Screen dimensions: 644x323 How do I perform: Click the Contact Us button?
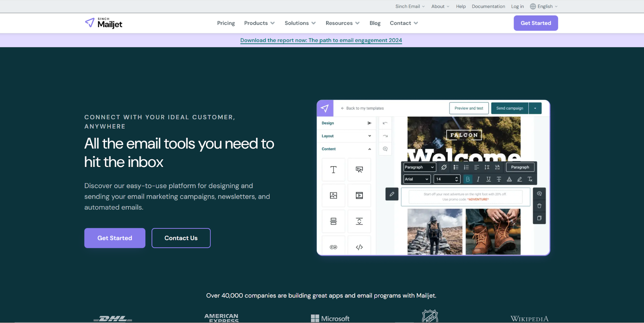point(181,238)
